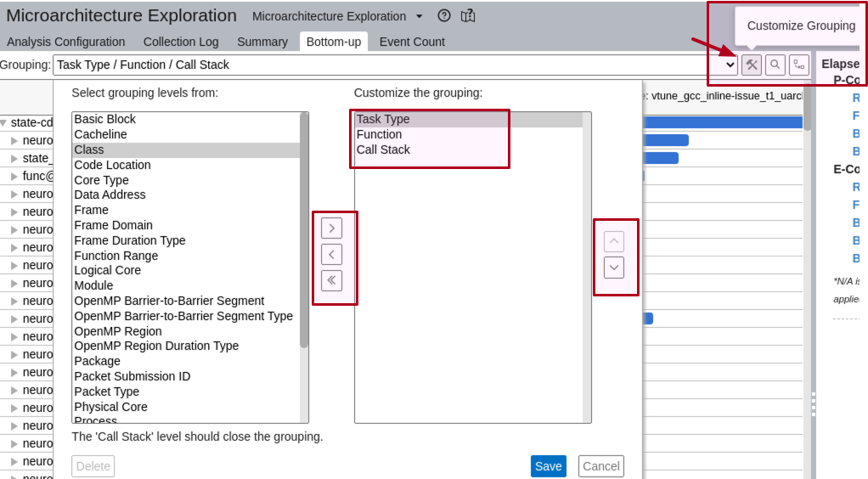This screenshot has height=479, width=868.
Task: Click the magnifier search icon beside grouping
Action: click(775, 65)
